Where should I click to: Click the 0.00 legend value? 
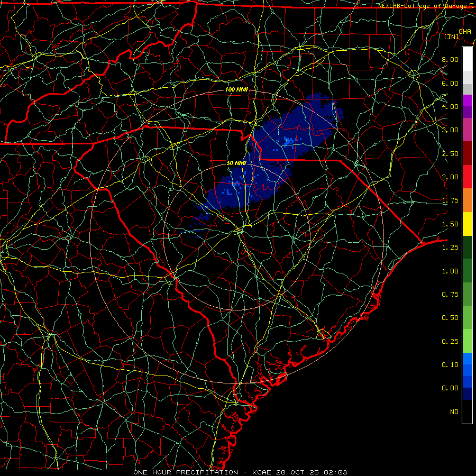450,388
